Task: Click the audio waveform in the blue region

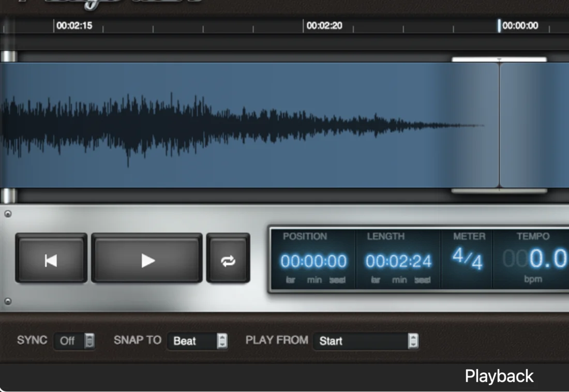Action: point(242,126)
